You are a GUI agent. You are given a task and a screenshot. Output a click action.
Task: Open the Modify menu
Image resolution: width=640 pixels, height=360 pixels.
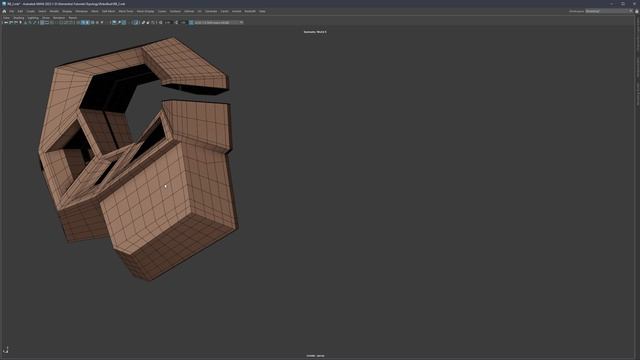[54, 11]
